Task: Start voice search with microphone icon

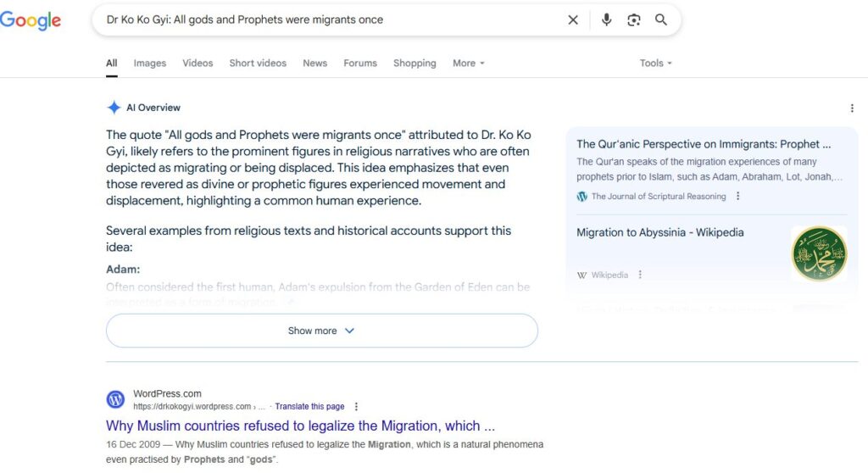Action: point(607,20)
